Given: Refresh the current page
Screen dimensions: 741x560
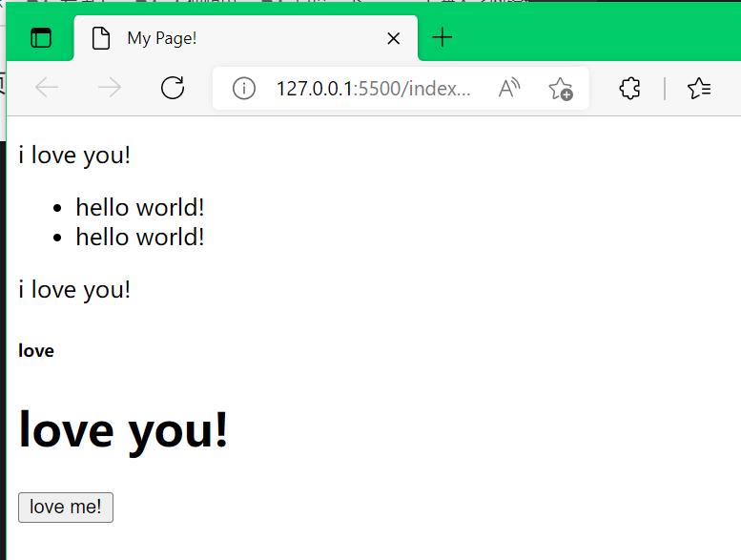Looking at the screenshot, I should [x=173, y=88].
